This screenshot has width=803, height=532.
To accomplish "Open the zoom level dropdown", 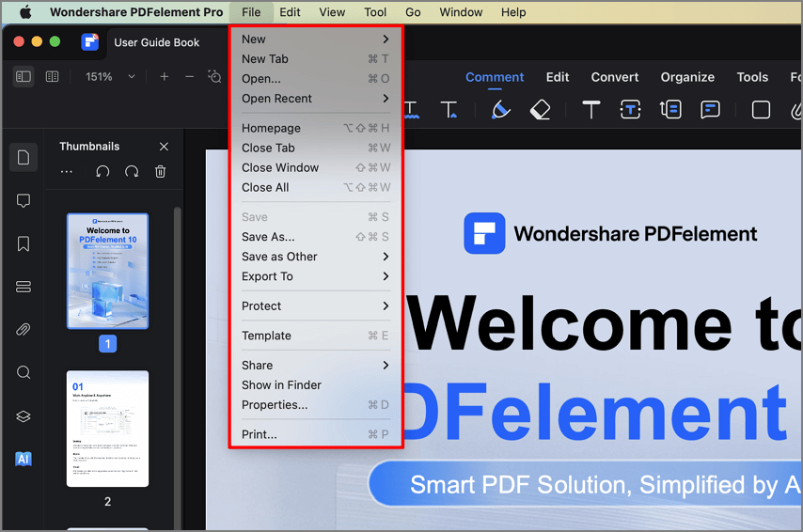I will (x=132, y=77).
